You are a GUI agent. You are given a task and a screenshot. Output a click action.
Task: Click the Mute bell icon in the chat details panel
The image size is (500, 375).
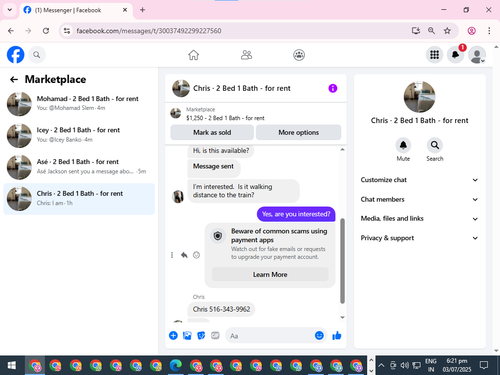(x=403, y=145)
